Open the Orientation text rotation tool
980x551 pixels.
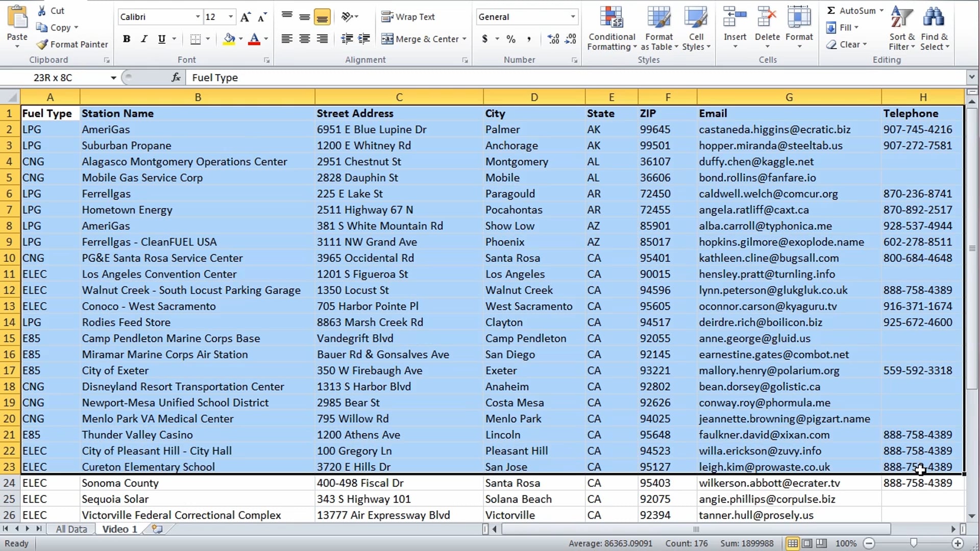point(350,17)
